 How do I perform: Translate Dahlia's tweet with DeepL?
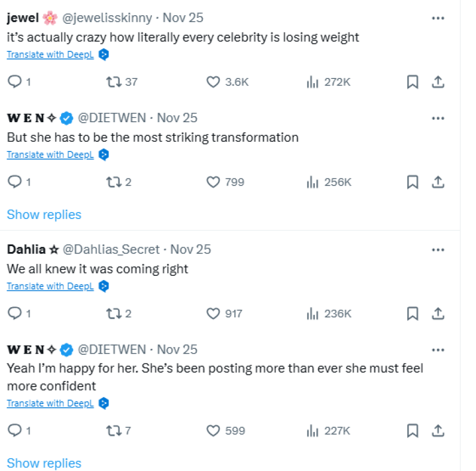(x=50, y=286)
